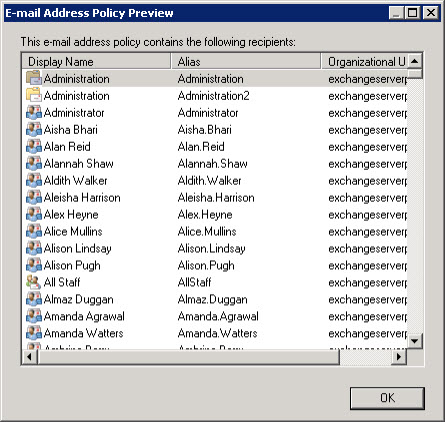Select the Aisha Bhari display name
445x422 pixels.
click(x=71, y=130)
